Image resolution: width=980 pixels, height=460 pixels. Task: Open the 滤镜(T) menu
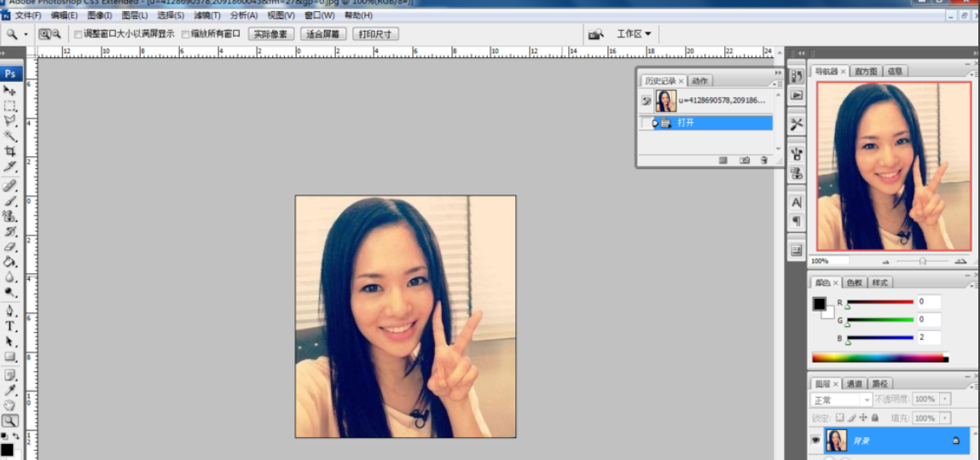(206, 15)
